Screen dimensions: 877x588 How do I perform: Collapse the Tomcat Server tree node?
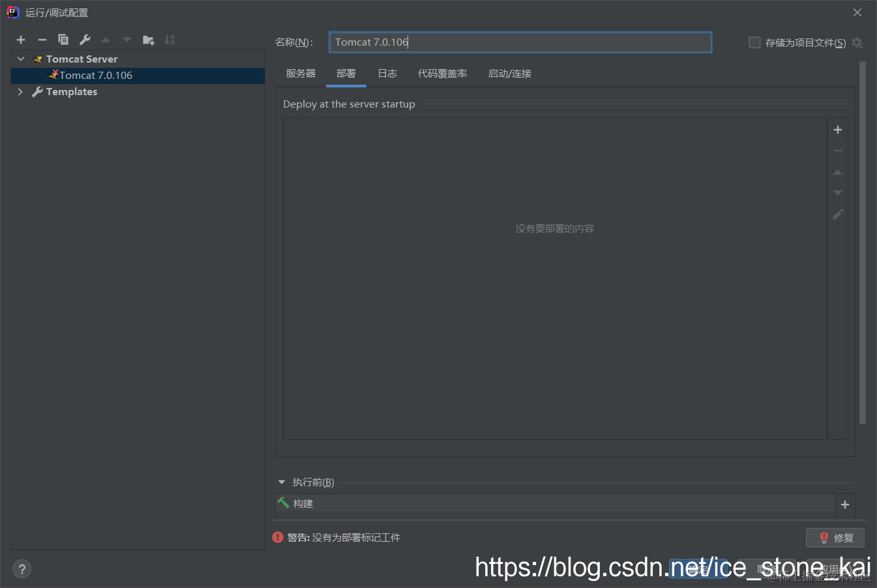[21, 59]
